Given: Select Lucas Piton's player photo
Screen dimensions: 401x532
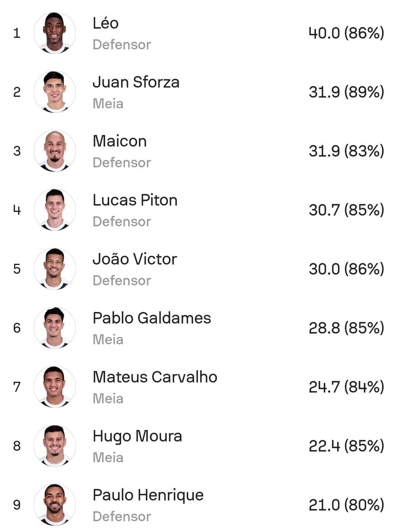Looking at the screenshot, I should tap(55, 210).
